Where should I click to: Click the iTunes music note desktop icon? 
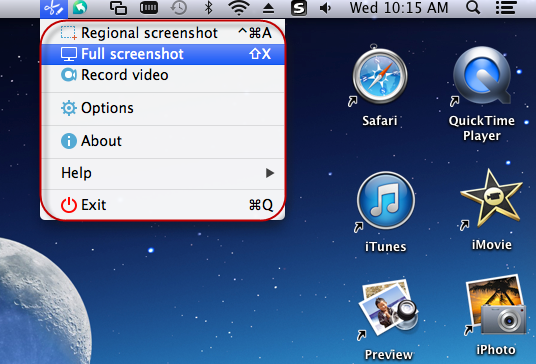coord(386,201)
